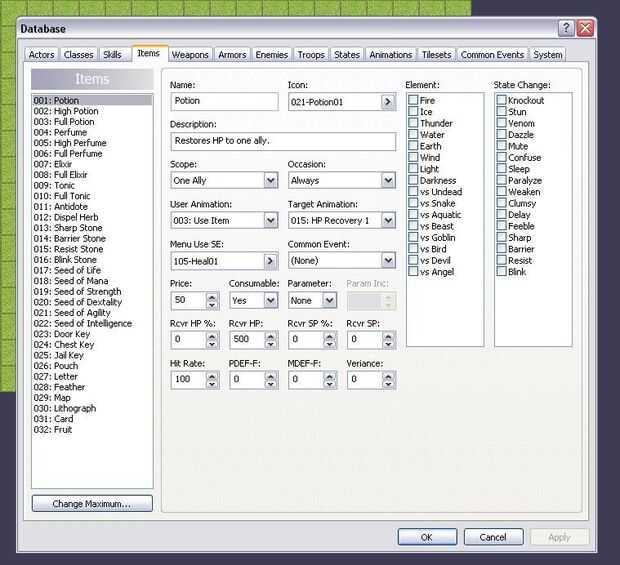
Task: Go to the Armors tab
Action: pyautogui.click(x=232, y=55)
